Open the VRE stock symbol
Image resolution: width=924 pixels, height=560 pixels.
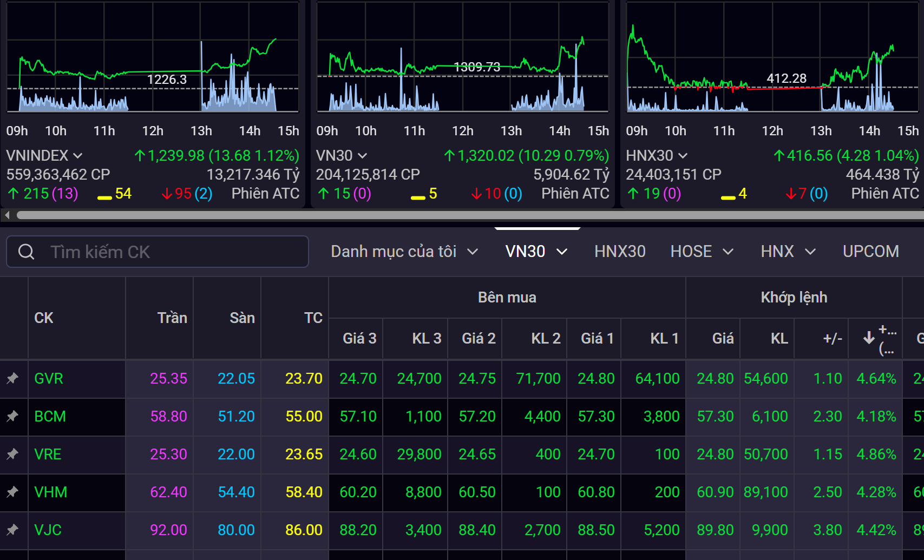(x=48, y=454)
